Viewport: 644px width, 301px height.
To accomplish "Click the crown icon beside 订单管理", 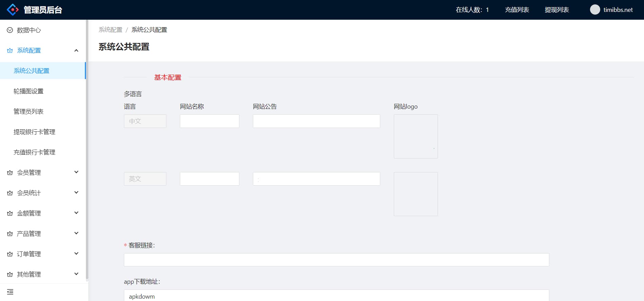I will point(10,254).
